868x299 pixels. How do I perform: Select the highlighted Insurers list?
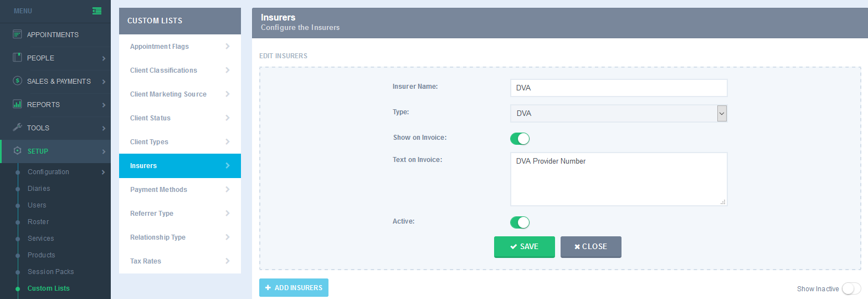coord(180,166)
